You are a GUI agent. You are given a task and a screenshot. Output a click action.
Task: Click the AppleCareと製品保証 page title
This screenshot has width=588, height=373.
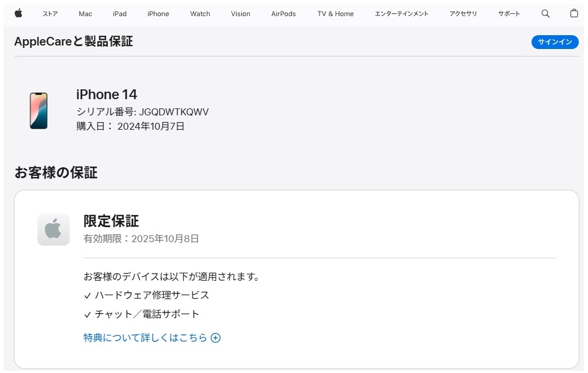[74, 42]
